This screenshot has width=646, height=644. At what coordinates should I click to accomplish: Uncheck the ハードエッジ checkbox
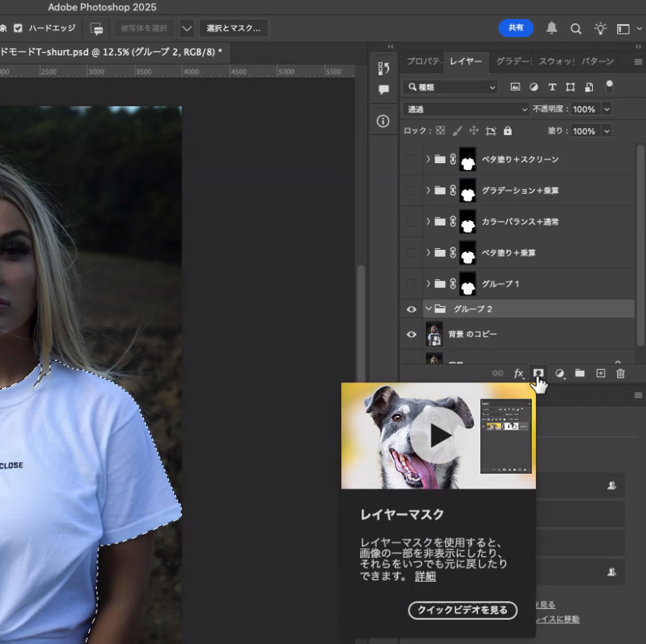click(x=18, y=28)
